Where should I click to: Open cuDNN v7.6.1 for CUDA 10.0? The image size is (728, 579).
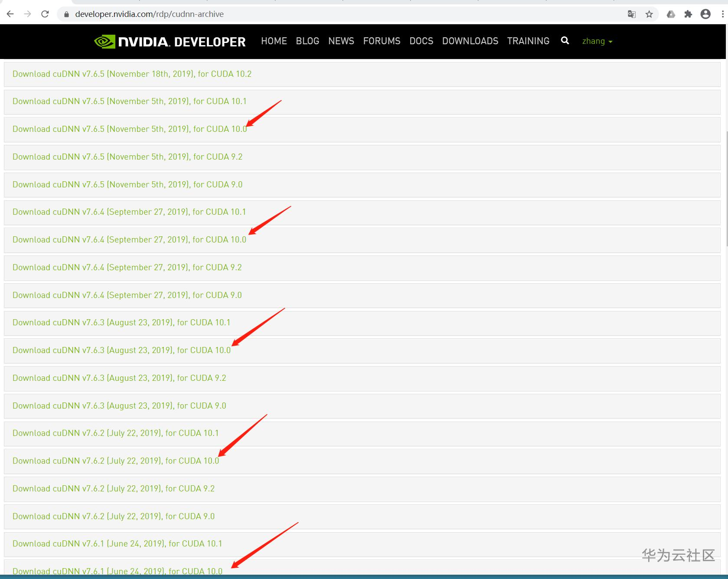coord(362,567)
